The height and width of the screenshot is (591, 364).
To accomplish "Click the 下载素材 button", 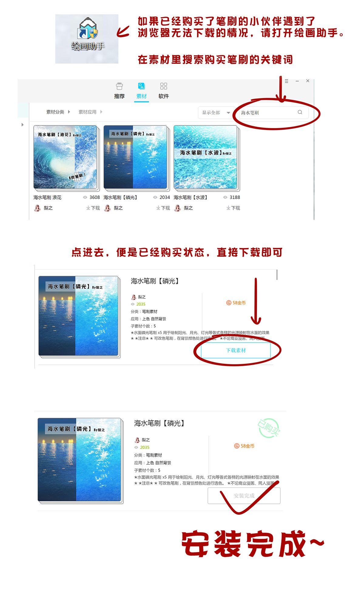I will click(236, 350).
